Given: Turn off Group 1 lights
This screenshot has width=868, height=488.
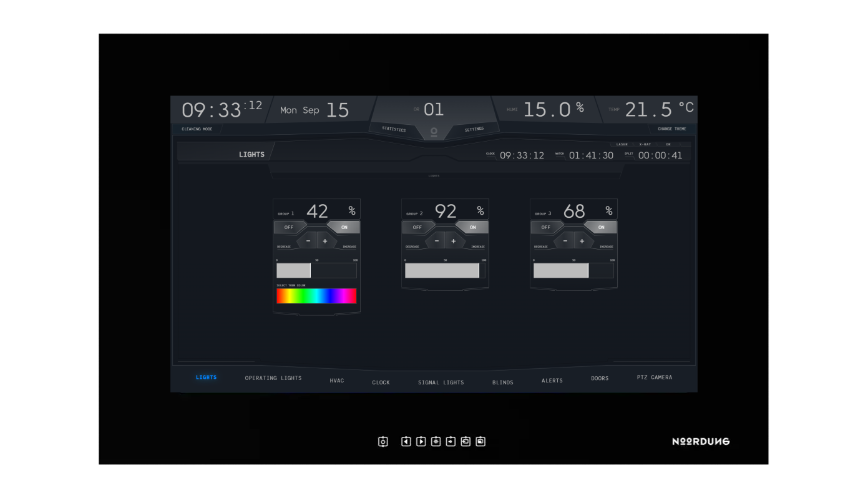Looking at the screenshot, I should click(x=289, y=227).
